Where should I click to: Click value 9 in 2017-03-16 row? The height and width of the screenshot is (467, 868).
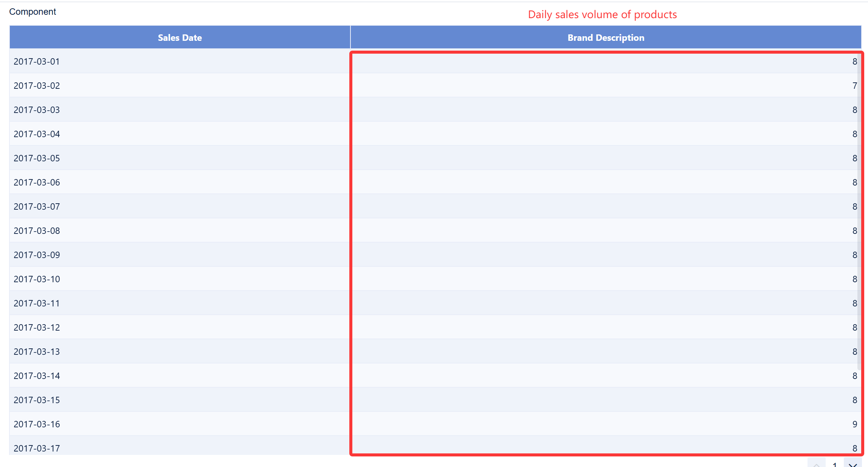pos(854,424)
